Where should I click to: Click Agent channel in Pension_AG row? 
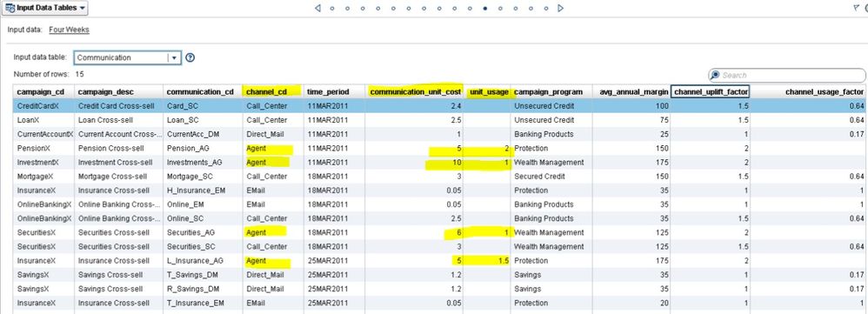tap(273, 148)
